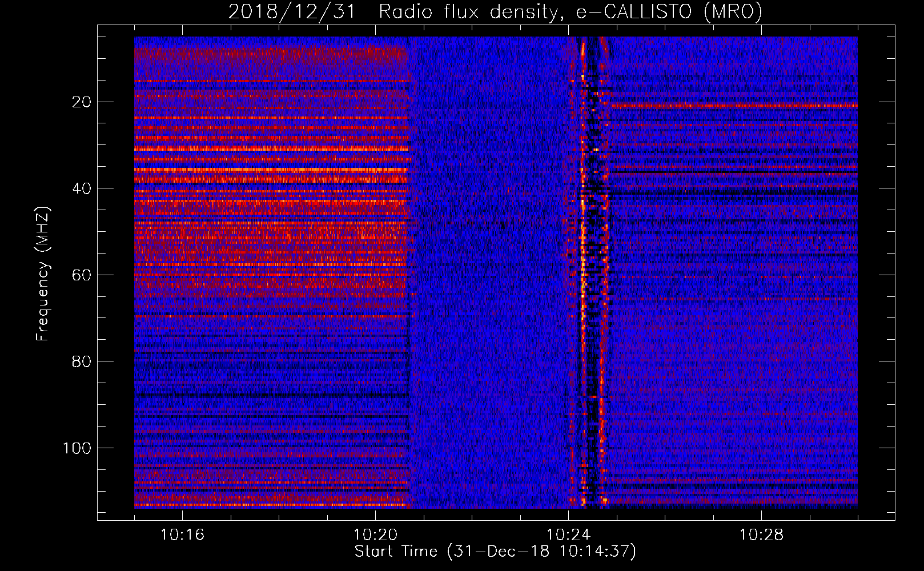924x571 pixels.
Task: Click the 80 MHz frequency tick label
Action: click(x=82, y=361)
